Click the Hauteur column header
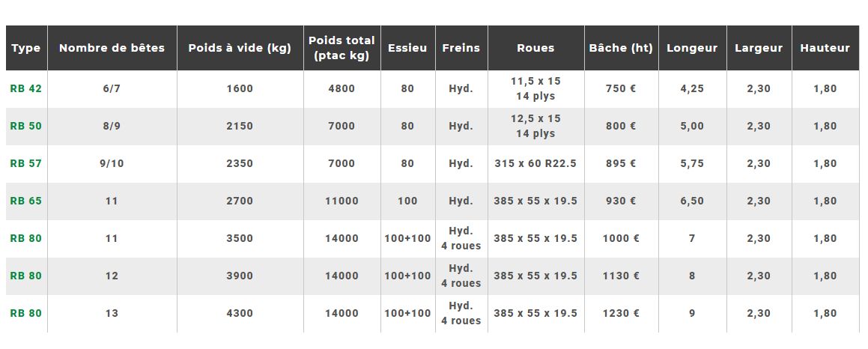 [825, 48]
